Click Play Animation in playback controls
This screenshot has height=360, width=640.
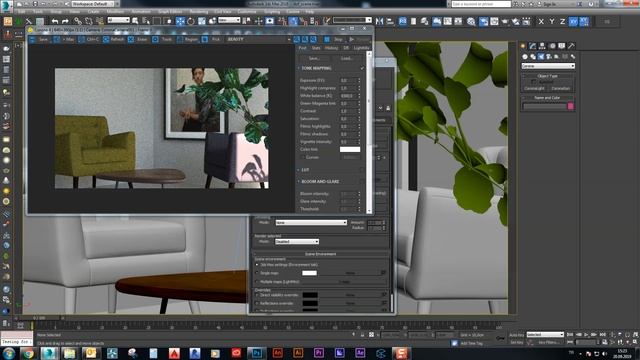click(586, 335)
